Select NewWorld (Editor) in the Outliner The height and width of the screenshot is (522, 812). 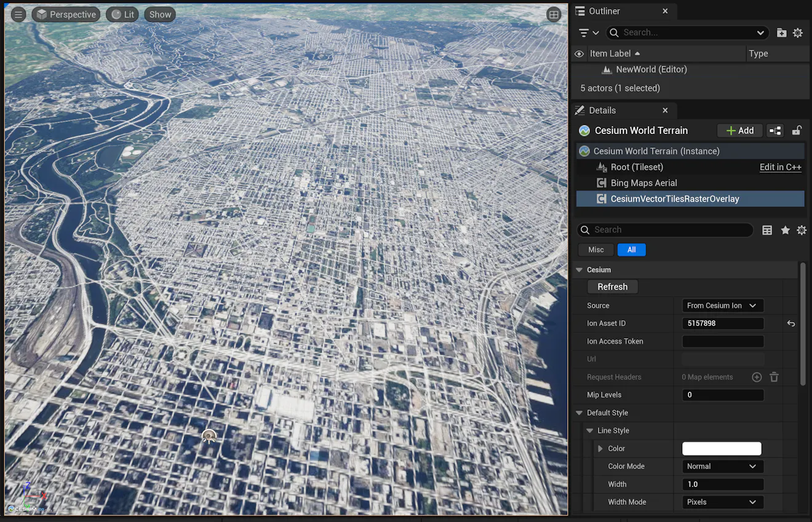[651, 69]
